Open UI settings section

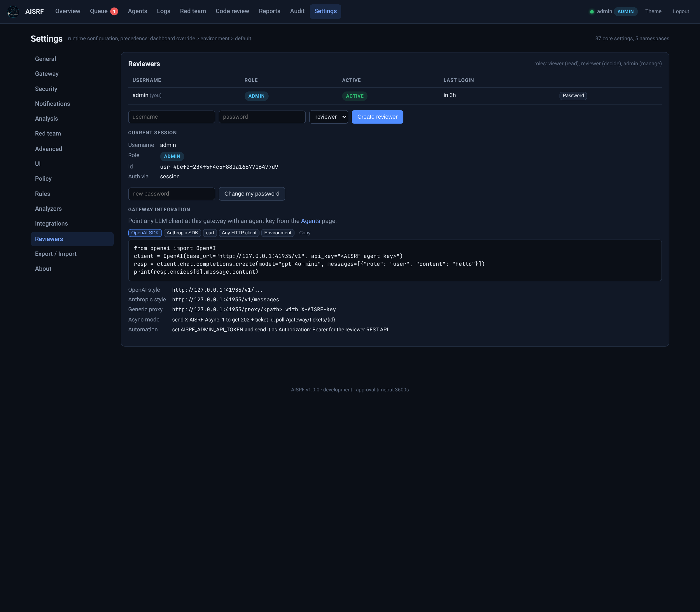tap(72, 164)
